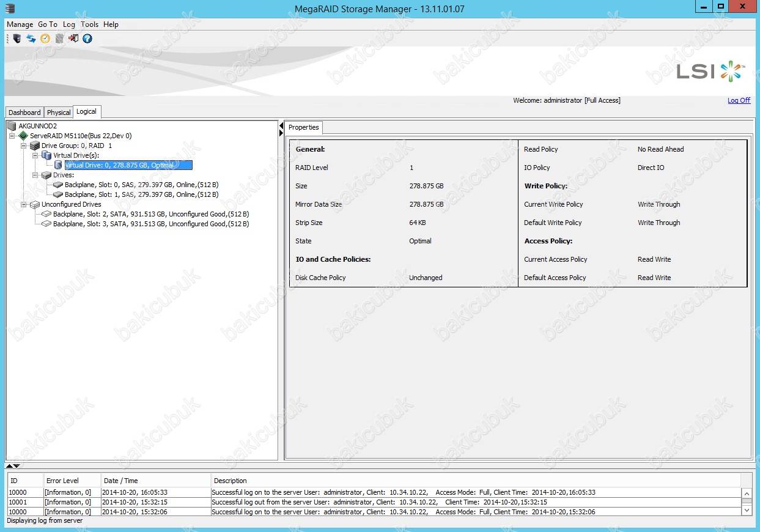This screenshot has width=760, height=532.
Task: Click the down arrow above the log panel
Action: 17,466
